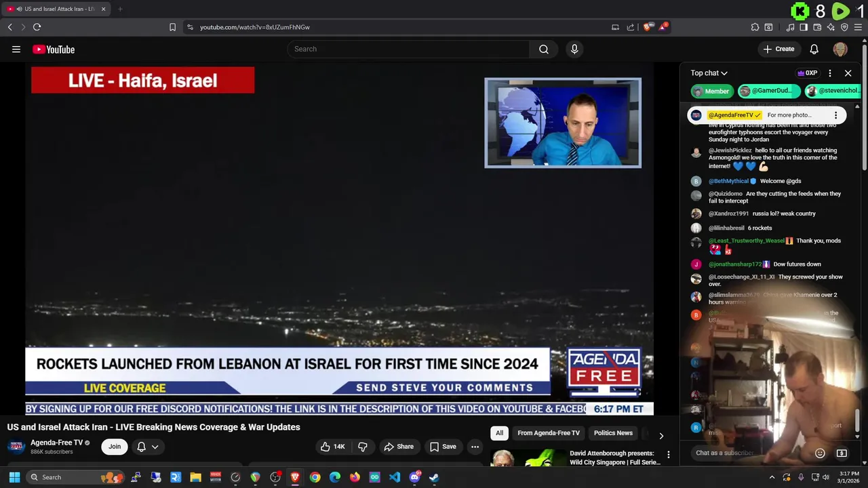The height and width of the screenshot is (488, 868).
Task: Open @GamerDud chip in chat
Action: [769, 91]
